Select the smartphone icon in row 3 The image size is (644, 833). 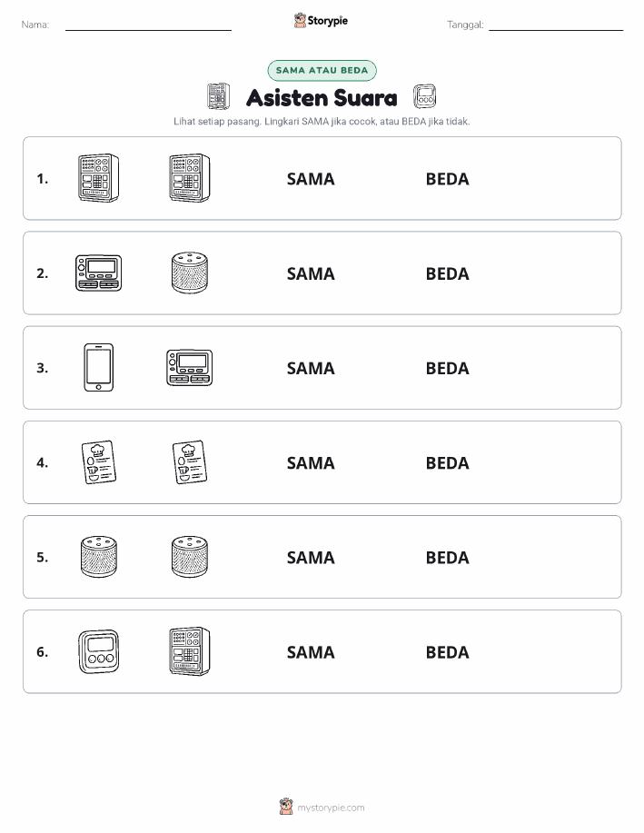click(99, 368)
